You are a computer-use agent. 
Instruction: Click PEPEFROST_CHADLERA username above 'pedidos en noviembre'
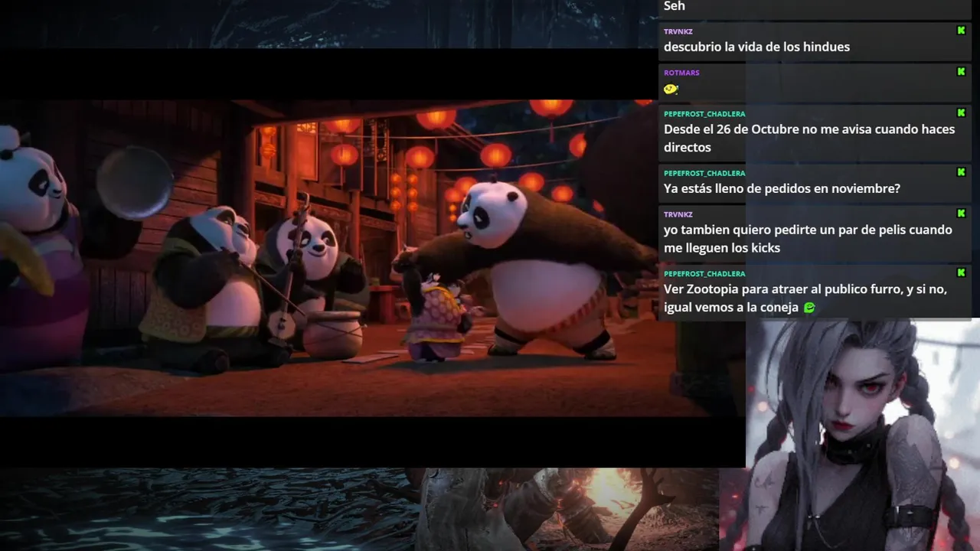tap(704, 173)
